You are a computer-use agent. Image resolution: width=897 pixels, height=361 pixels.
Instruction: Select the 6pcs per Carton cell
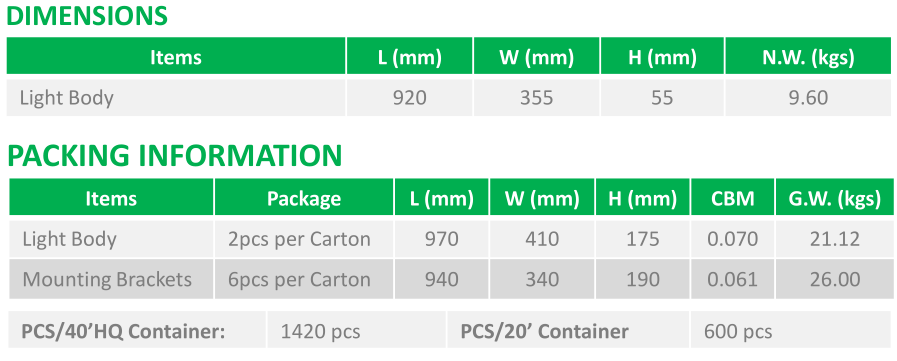tap(299, 279)
